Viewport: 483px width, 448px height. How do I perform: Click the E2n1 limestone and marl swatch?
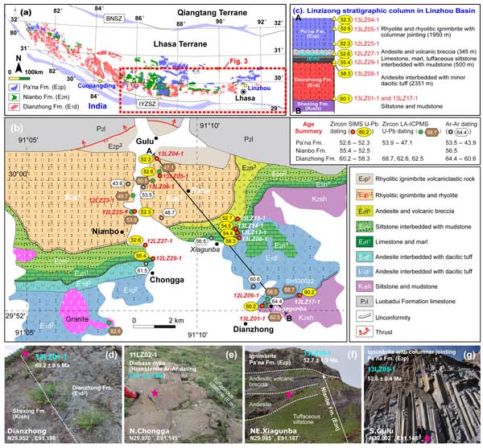click(364, 242)
